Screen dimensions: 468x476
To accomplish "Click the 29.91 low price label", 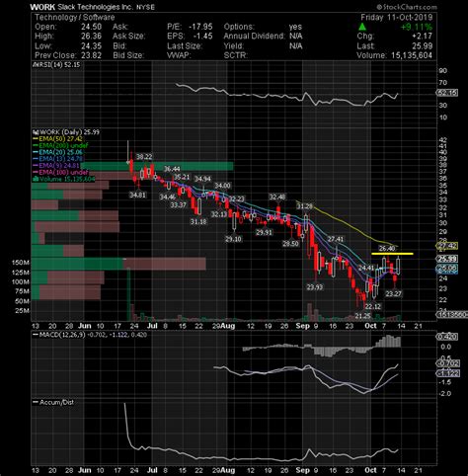I will click(265, 232).
